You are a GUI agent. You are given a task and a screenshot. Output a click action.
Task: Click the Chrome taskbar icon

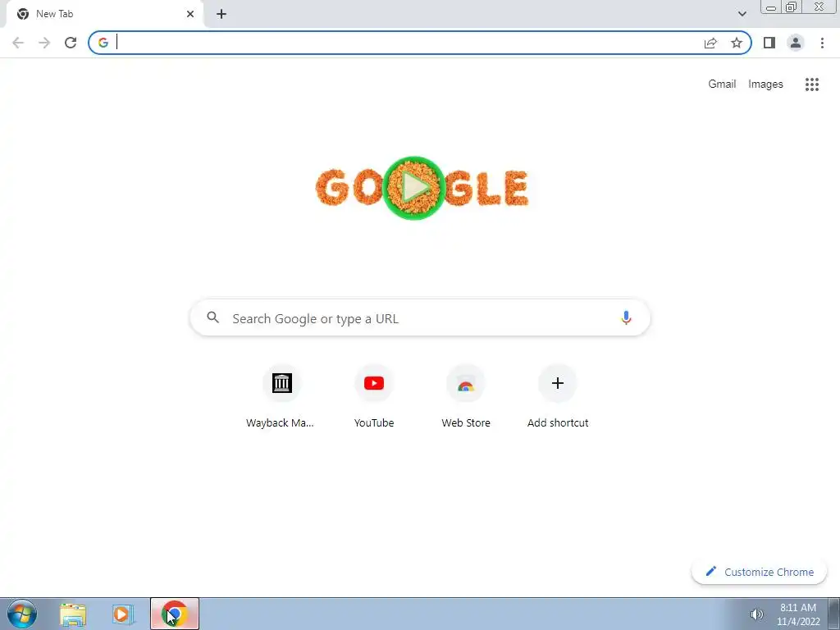175,614
